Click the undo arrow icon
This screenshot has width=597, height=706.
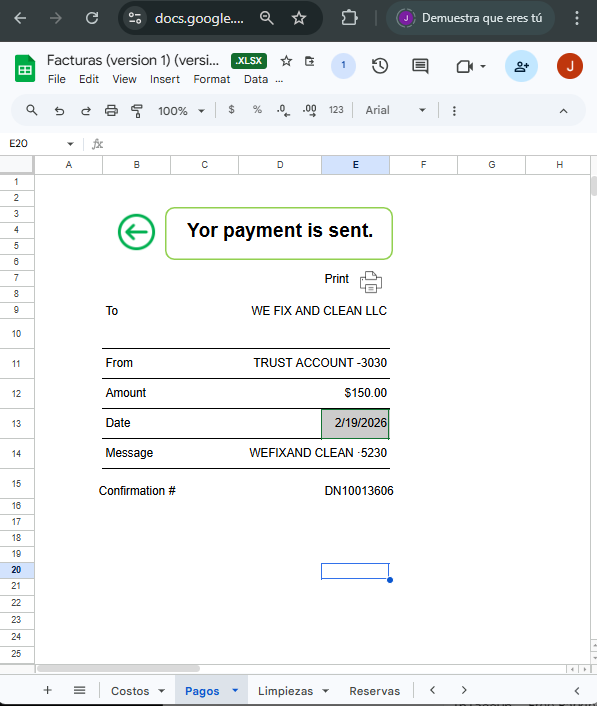pos(59,110)
